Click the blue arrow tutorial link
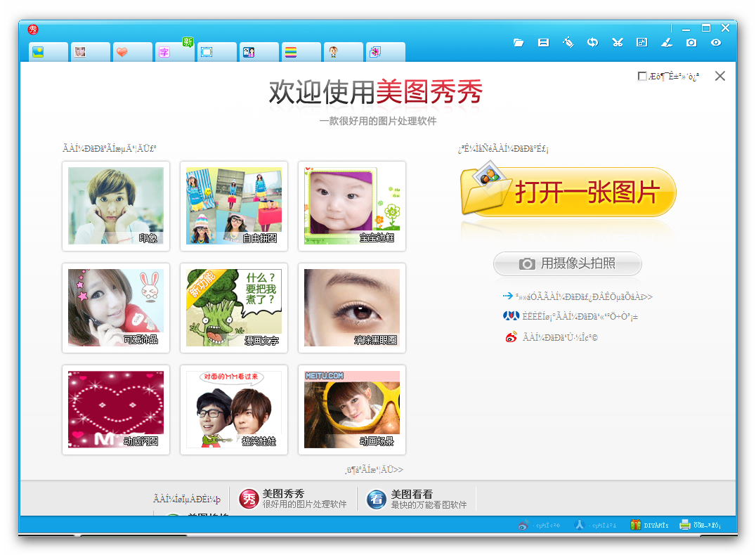 tap(578, 296)
